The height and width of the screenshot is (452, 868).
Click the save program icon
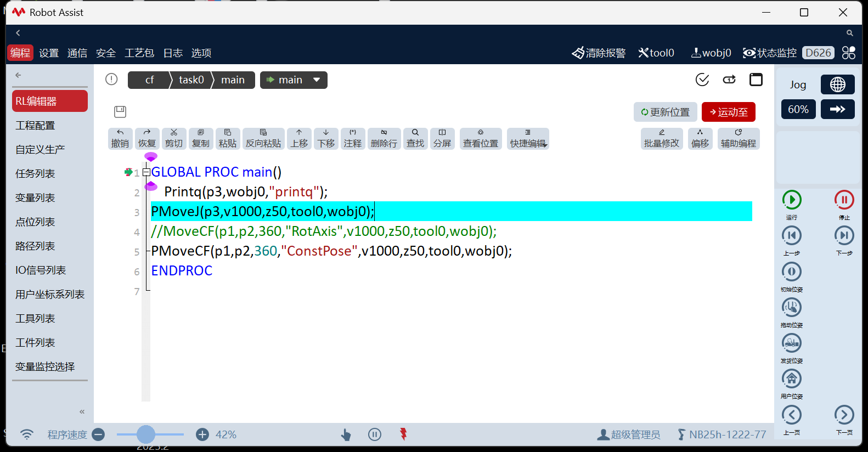click(120, 112)
